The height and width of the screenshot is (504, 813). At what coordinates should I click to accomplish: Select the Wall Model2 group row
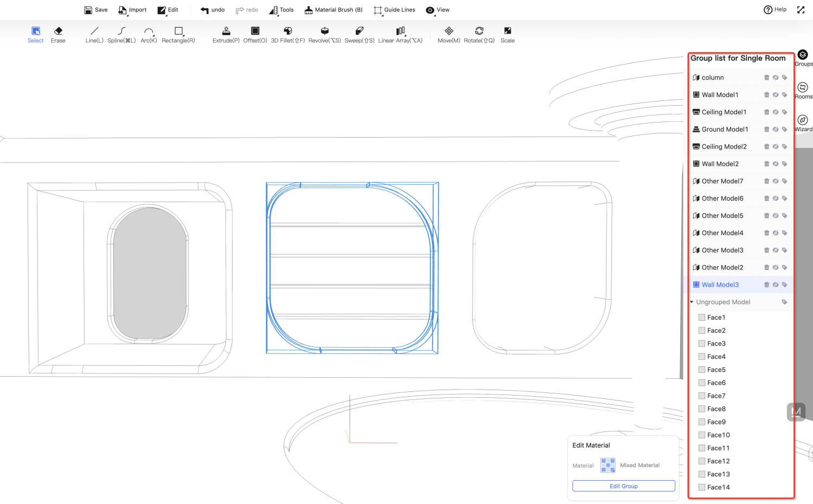coord(740,164)
